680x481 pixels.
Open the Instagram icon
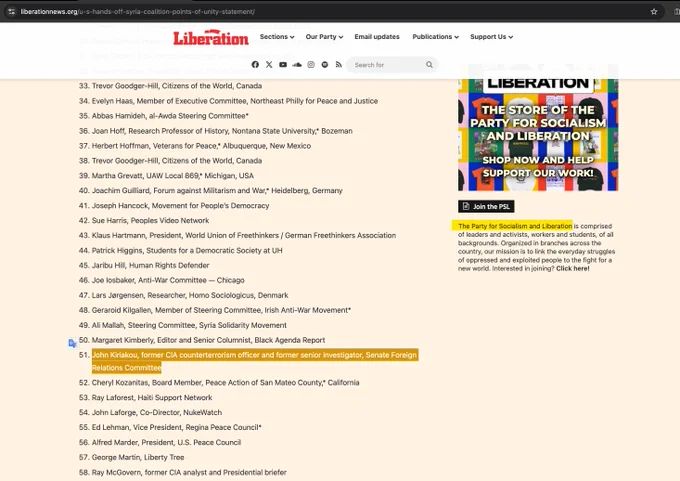311,65
